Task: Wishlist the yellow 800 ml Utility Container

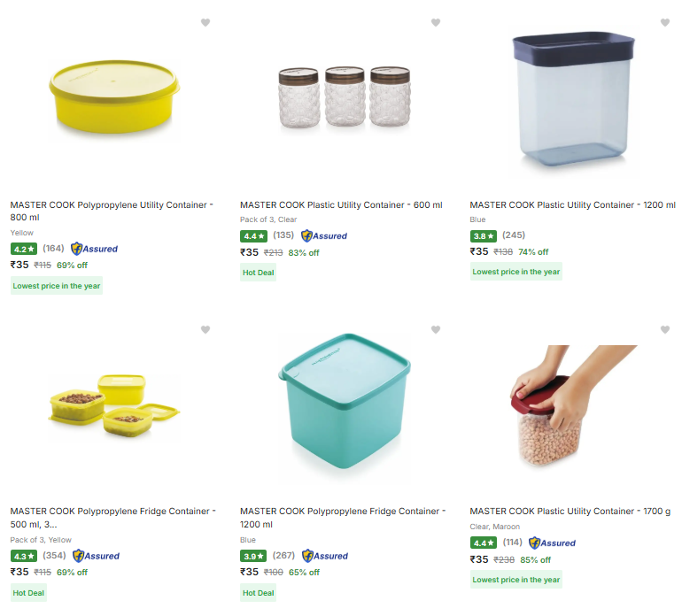Action: tap(205, 23)
